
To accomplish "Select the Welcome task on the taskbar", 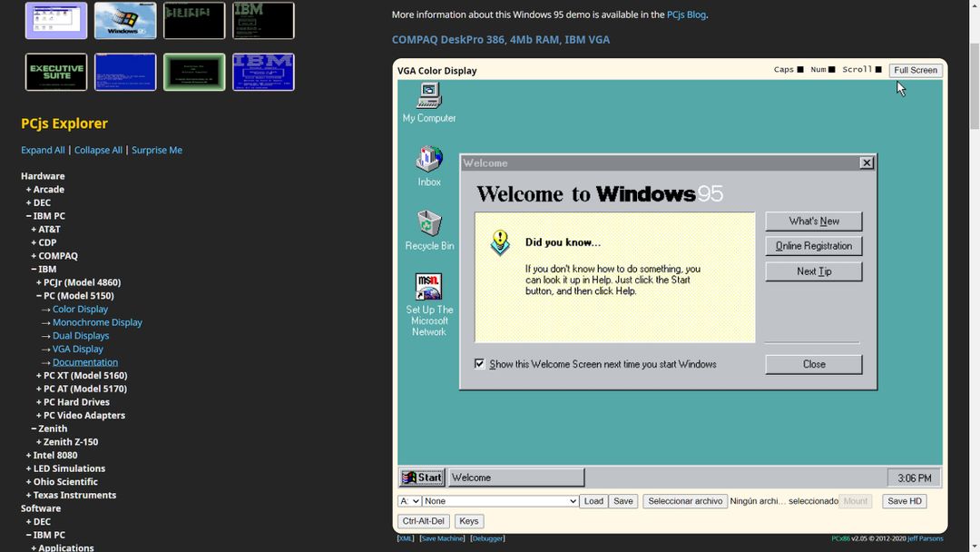I will click(x=515, y=477).
